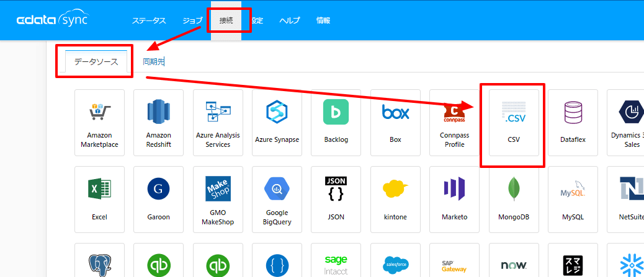Select the ServiceNow 'now' logo
Screen dimensions: 644x277
[x=513, y=266]
